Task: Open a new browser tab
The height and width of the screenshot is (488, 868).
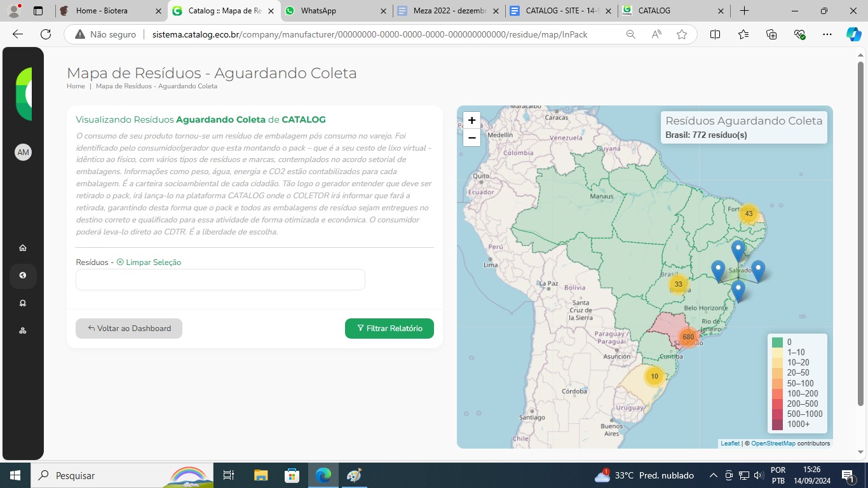Action: pyautogui.click(x=745, y=11)
